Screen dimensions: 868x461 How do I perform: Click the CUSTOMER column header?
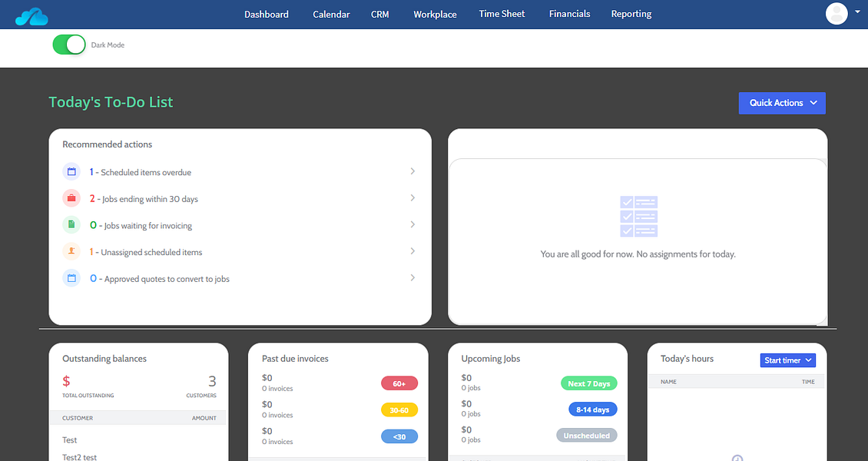click(78, 418)
